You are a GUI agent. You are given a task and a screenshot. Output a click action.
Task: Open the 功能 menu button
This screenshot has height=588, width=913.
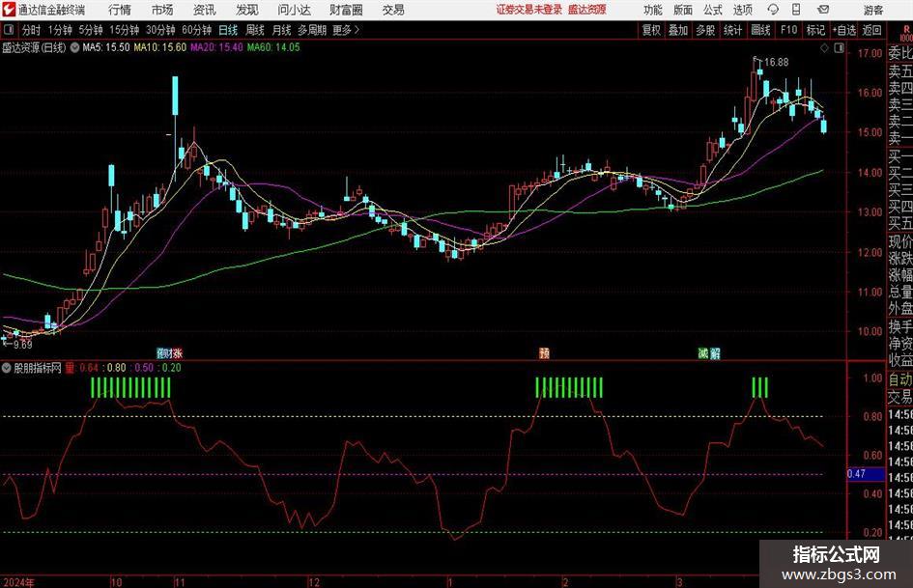point(653,10)
